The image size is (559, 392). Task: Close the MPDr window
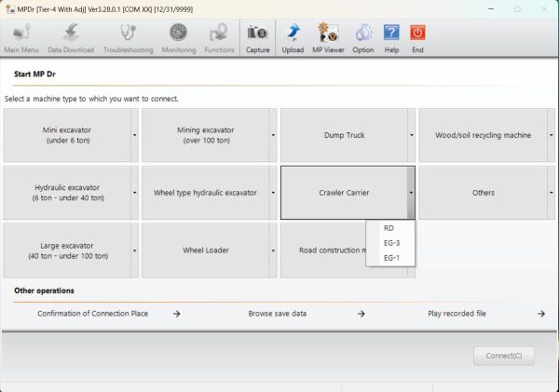tap(544, 9)
